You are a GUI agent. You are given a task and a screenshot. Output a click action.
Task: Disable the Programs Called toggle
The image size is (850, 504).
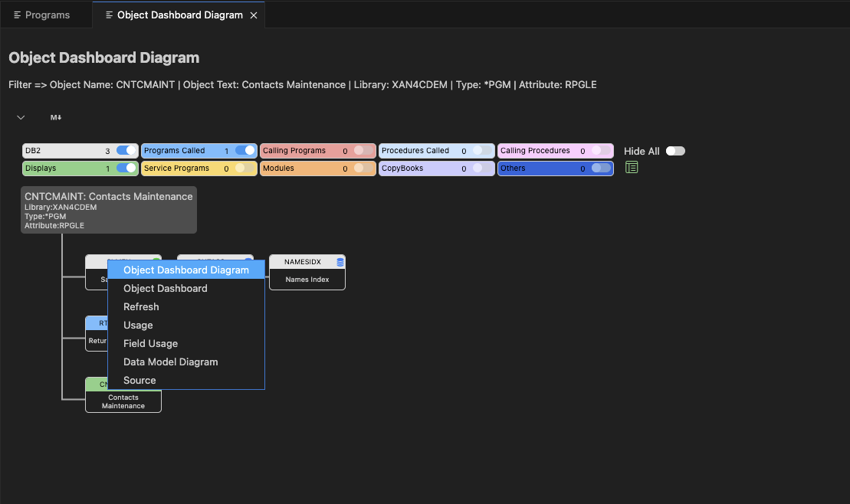coord(245,151)
